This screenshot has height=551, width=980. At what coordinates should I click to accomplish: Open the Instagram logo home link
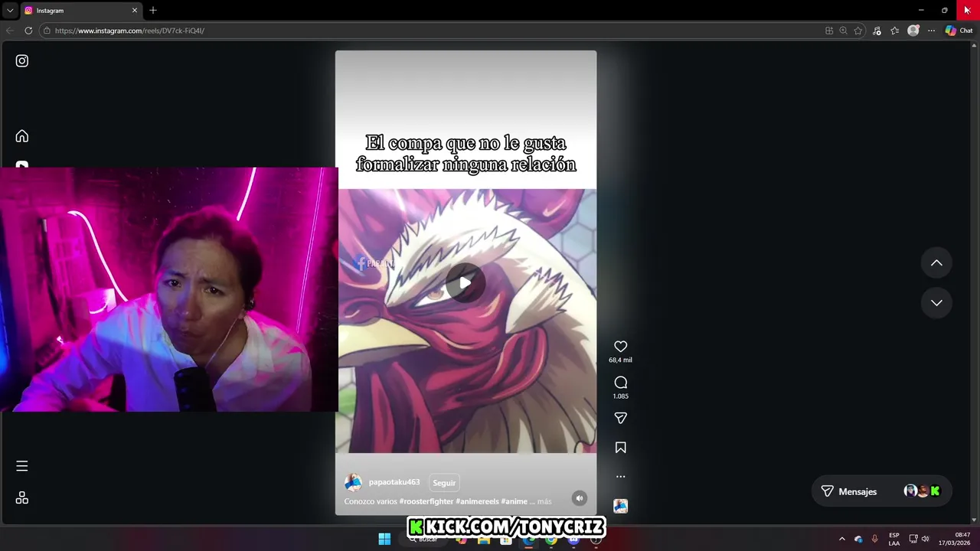22,60
